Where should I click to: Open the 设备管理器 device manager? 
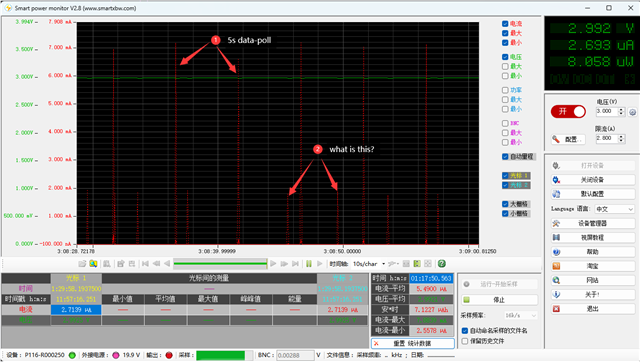point(592,223)
